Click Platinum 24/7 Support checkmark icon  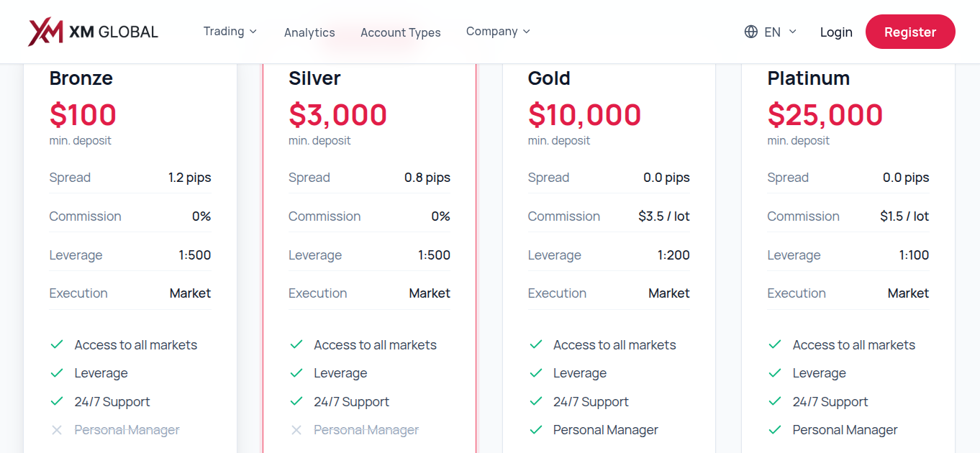pos(775,401)
